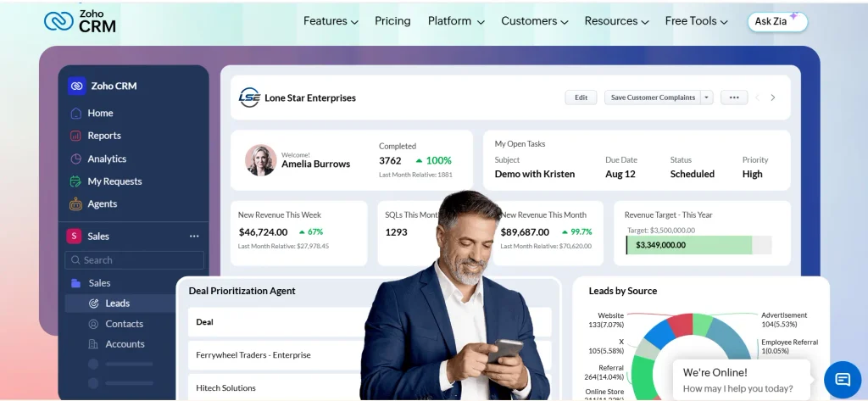868x401 pixels.
Task: Open the record more options ellipsis button
Action: tap(734, 97)
